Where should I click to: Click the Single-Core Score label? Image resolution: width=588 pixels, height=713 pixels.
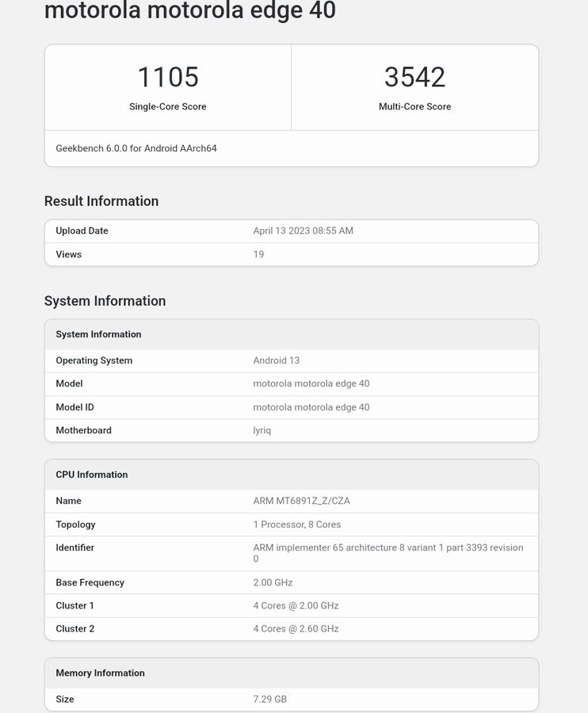coord(168,107)
